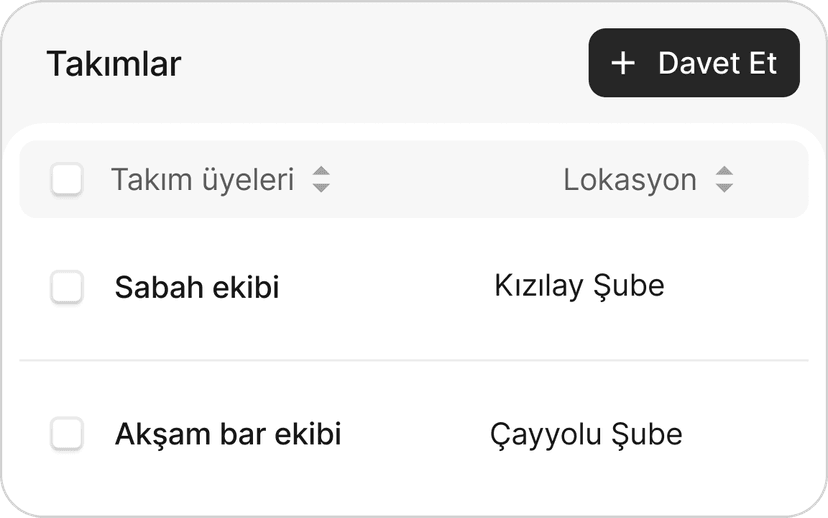This screenshot has width=828, height=518.
Task: Open the Sabah ekibi team name
Action: coord(197,288)
